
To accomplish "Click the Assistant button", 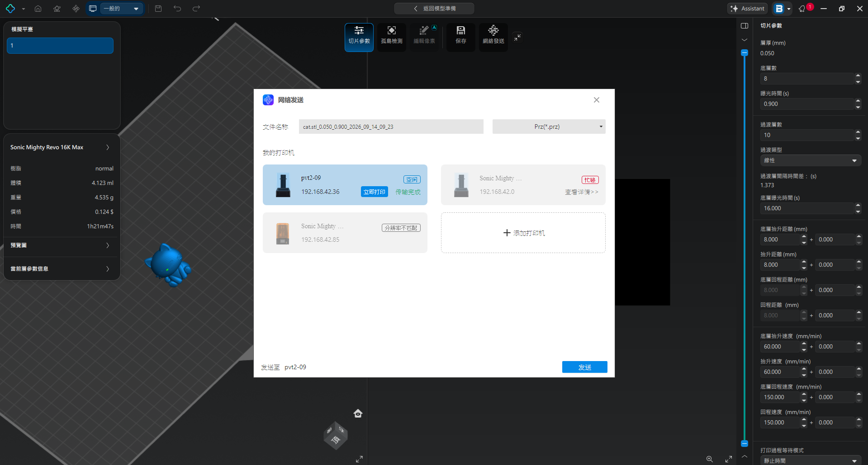I will 748,9.
